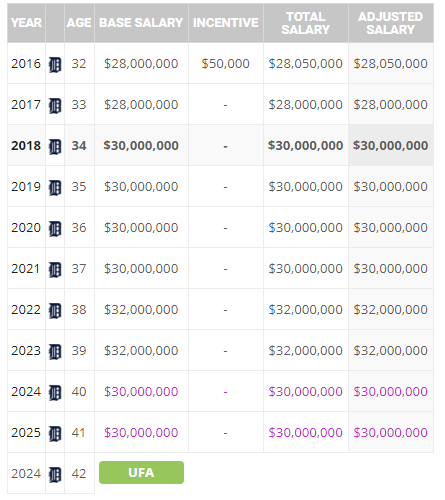Click the purple 2025 base salary value

141,433
